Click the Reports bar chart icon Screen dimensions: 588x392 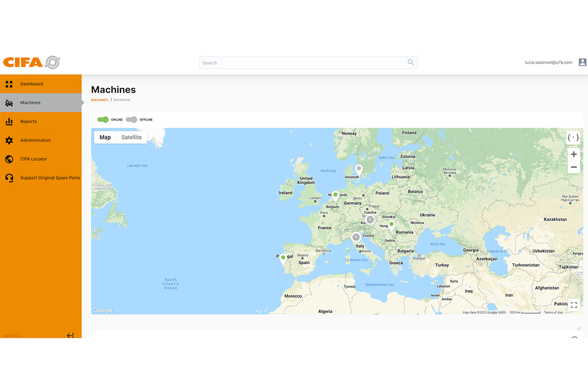(9, 122)
